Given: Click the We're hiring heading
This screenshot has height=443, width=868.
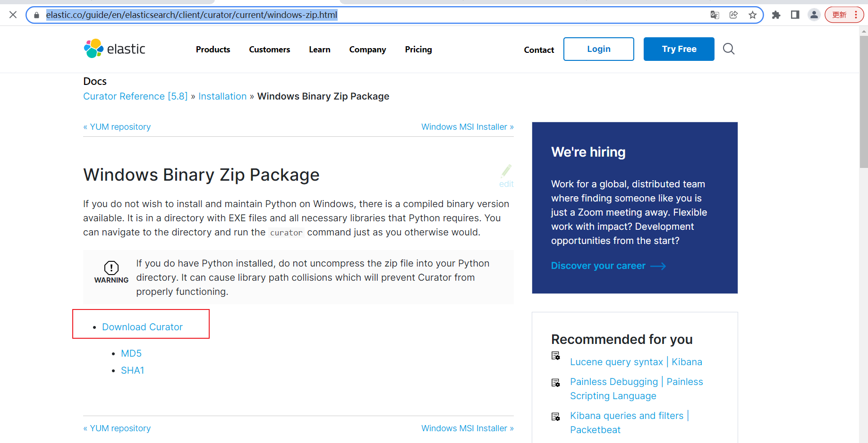Looking at the screenshot, I should (588, 152).
